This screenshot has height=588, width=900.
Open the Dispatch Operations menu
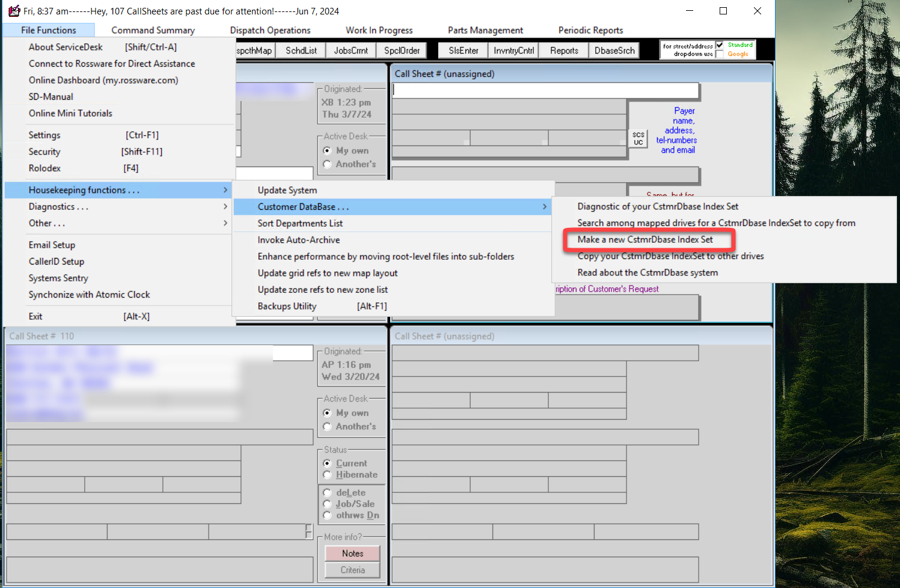(270, 30)
